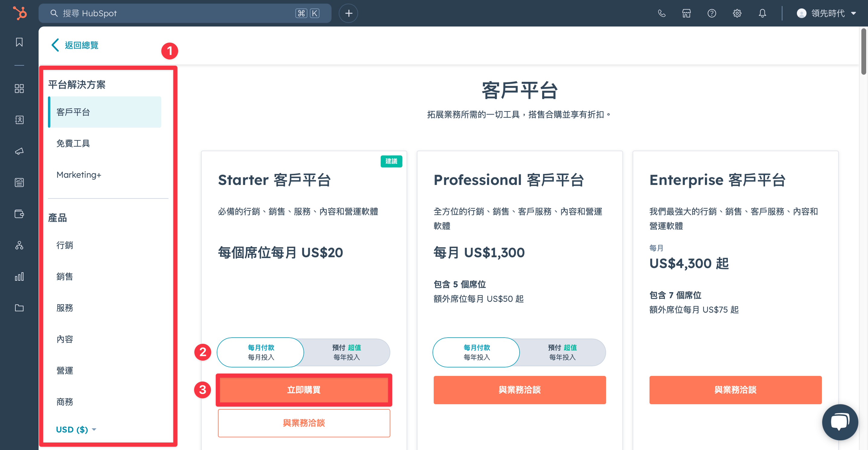This screenshot has height=450, width=868.
Task: Open the automation workflow sidebar icon
Action: (x=19, y=245)
